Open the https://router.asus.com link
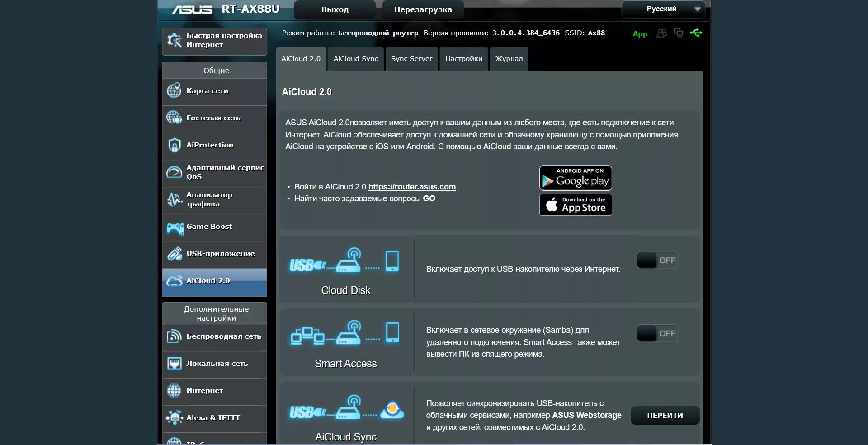Image resolution: width=868 pixels, height=445 pixels. click(412, 187)
